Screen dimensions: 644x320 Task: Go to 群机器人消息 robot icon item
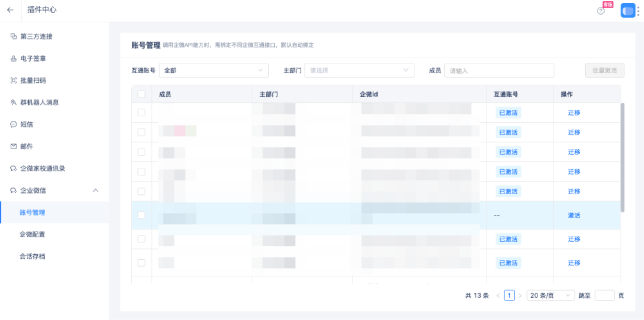point(13,102)
